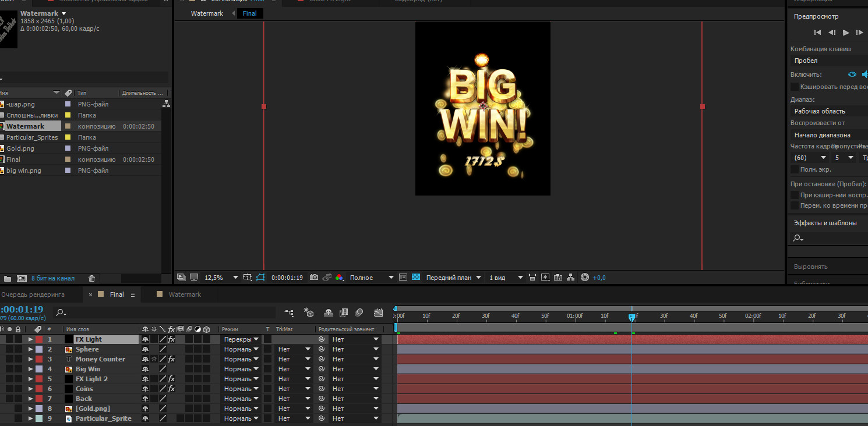Open the render queue tab

[33, 294]
